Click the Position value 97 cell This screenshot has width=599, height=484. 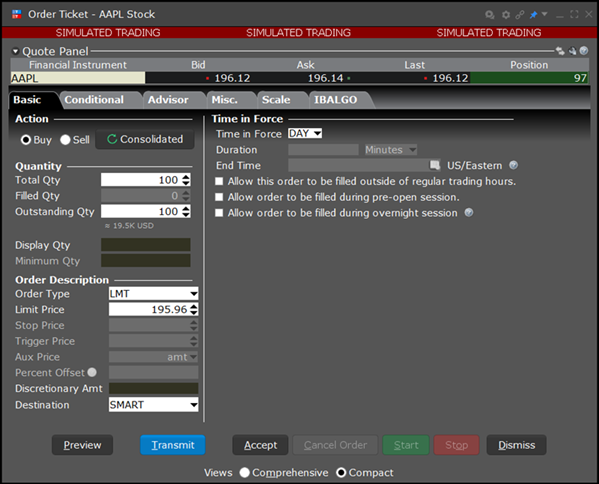pyautogui.click(x=529, y=78)
